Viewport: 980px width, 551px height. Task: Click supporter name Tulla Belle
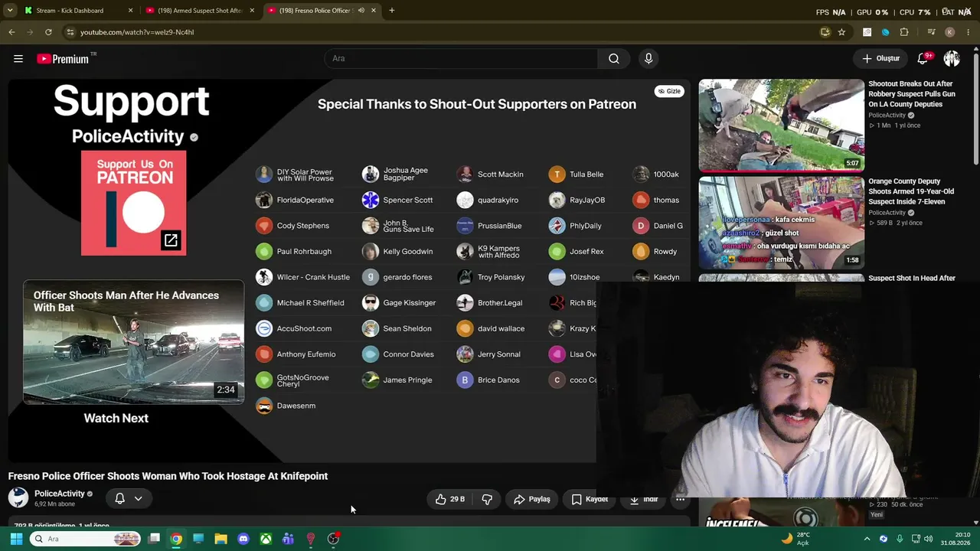tap(586, 174)
